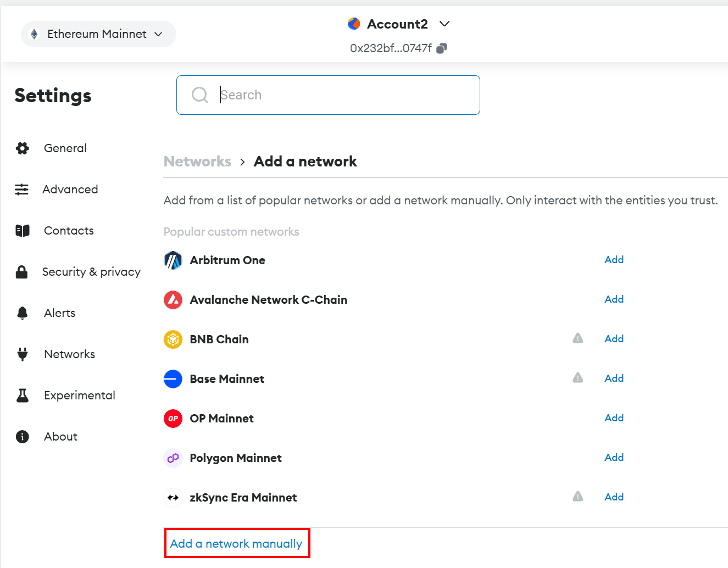Open Alerts settings tab

[59, 313]
